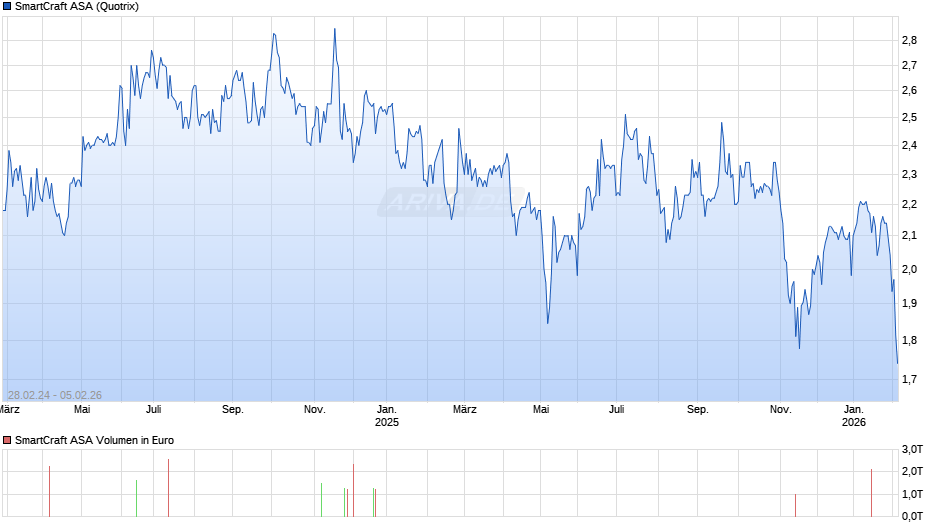
Task: Click the 1,7 price axis label
Action: tap(909, 379)
